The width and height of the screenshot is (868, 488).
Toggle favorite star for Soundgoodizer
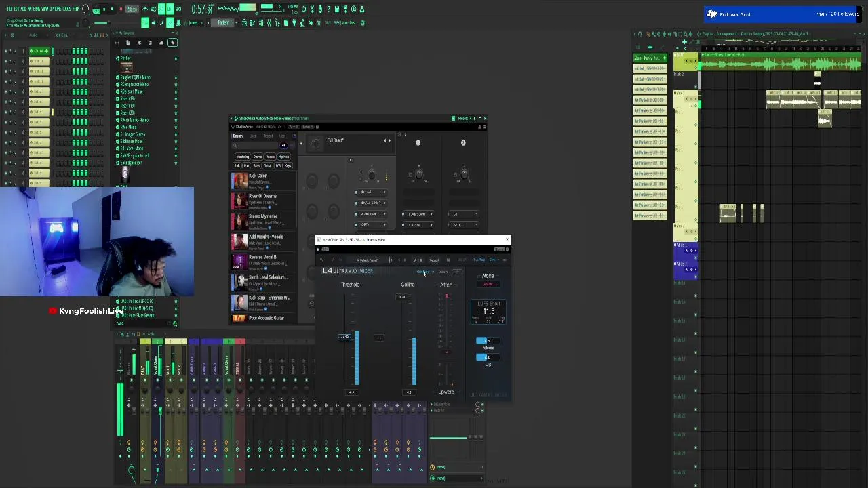pyautogui.click(x=176, y=163)
